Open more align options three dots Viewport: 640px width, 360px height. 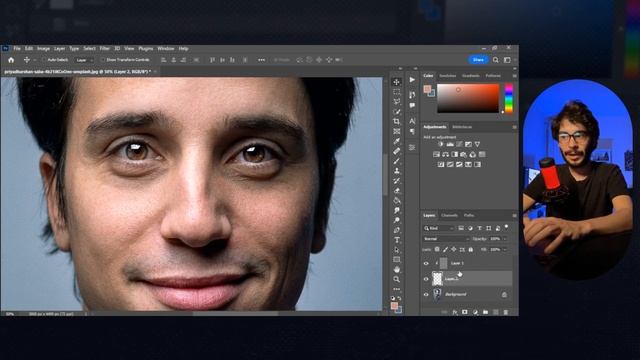(261, 60)
